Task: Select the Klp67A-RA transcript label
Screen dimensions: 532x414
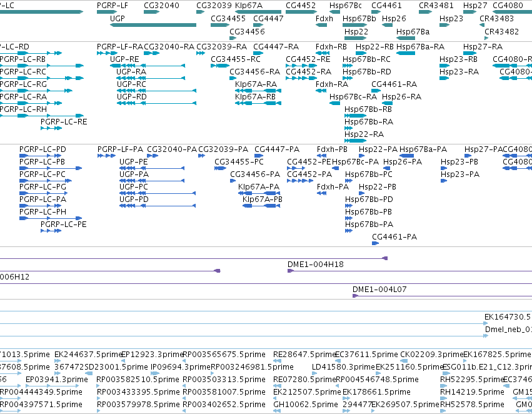Action: [256, 84]
